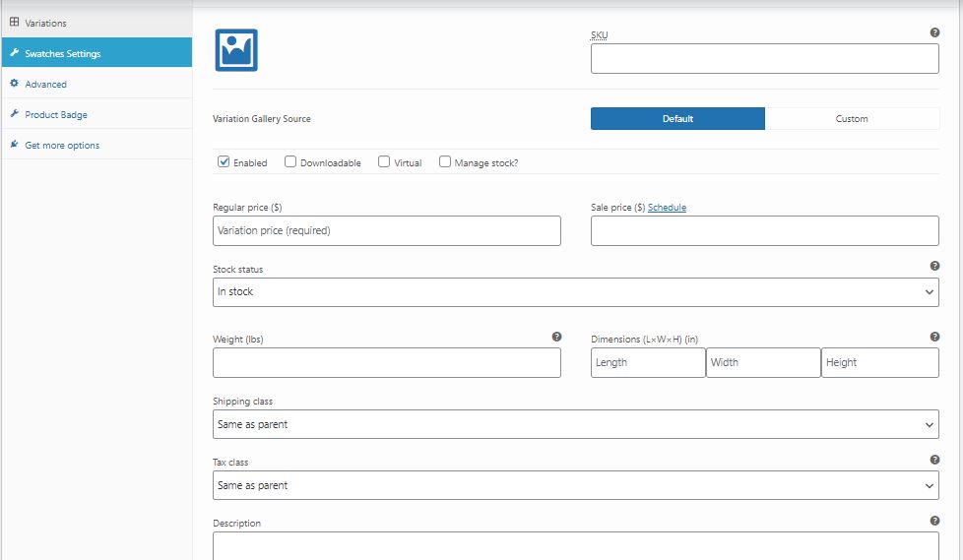The image size is (963, 560).
Task: Select Default variation gallery source
Action: (x=677, y=118)
